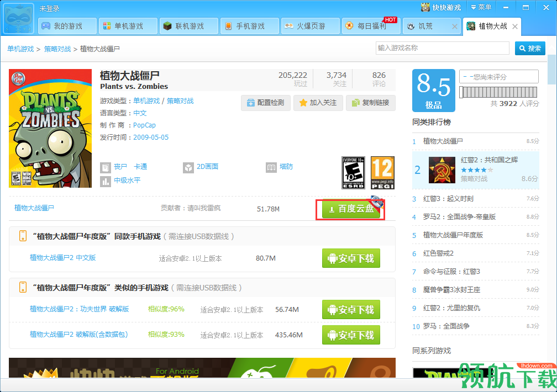Open the 菜单 dropdown menu
The width and height of the screenshot is (557, 392).
[x=481, y=7]
